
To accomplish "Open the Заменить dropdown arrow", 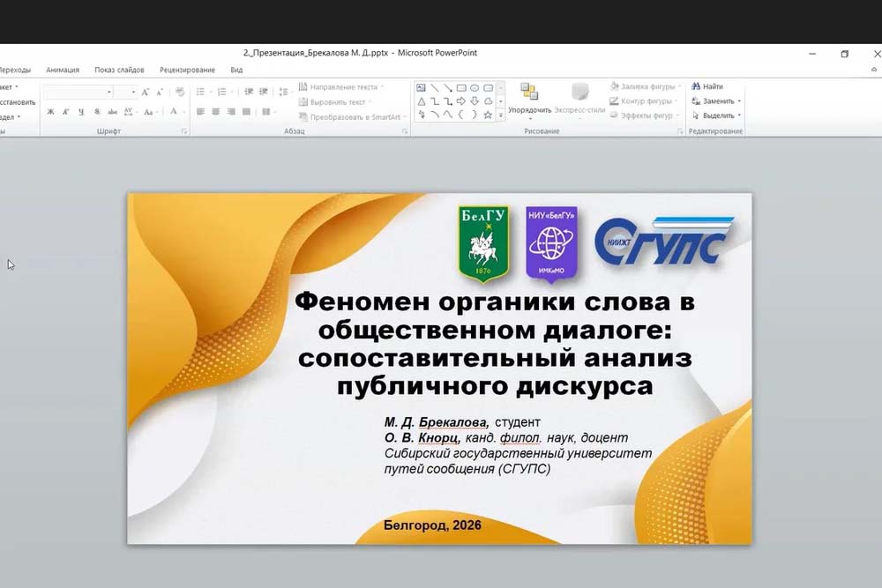I will point(739,101).
